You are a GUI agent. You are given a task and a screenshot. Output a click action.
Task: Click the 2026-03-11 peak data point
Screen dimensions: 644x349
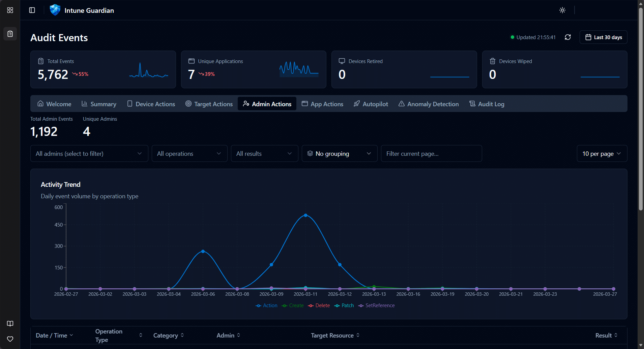point(305,215)
